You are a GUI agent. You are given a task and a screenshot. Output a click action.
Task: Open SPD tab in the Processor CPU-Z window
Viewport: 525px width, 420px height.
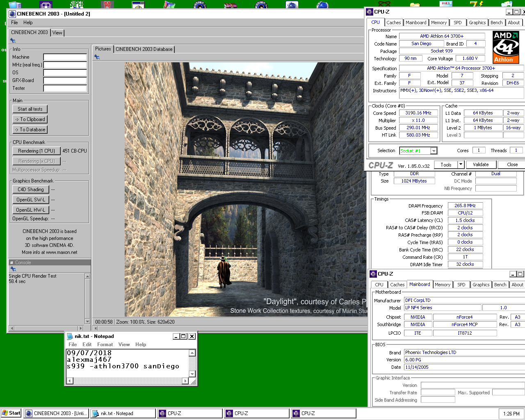tap(458, 23)
